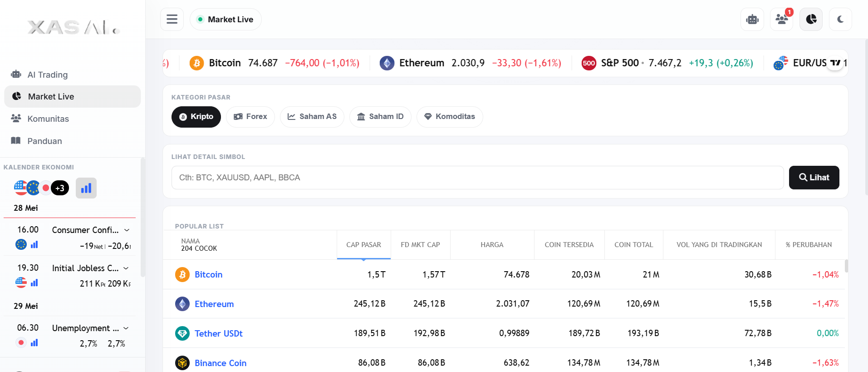The height and width of the screenshot is (372, 868).
Task: Sort by VOL YANG DI TRADINGKAN column
Action: tap(719, 245)
